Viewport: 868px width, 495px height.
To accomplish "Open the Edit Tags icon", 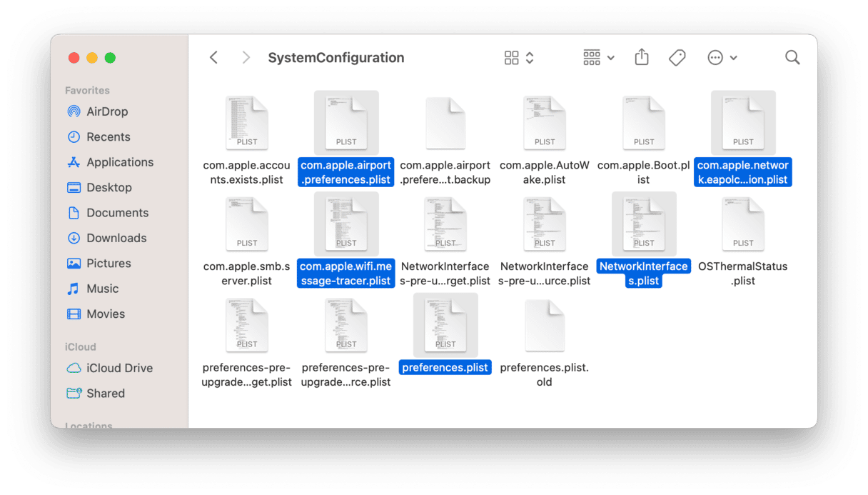I will point(677,58).
